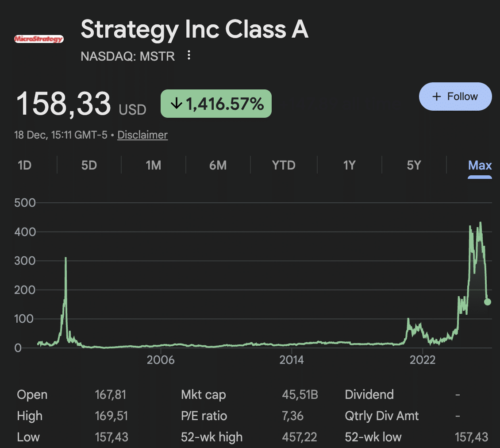
Task: Click the green endpoint dot on the chart
Action: point(487,302)
